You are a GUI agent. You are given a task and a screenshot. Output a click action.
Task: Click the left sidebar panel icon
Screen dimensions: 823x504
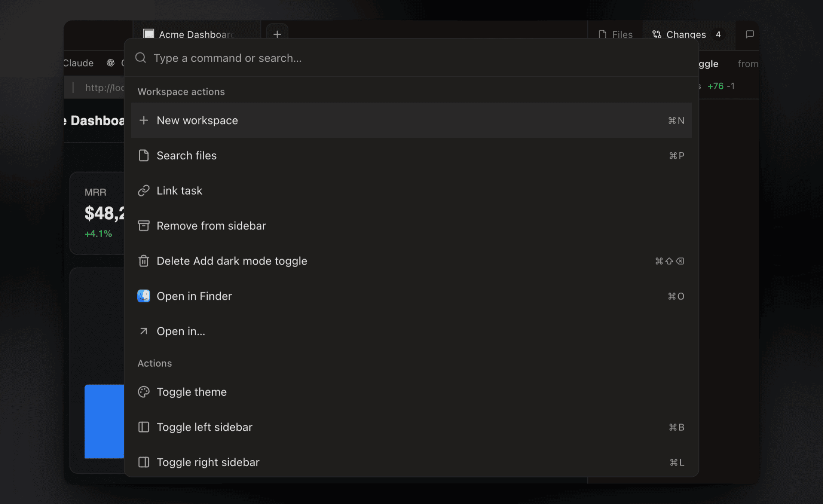point(144,427)
